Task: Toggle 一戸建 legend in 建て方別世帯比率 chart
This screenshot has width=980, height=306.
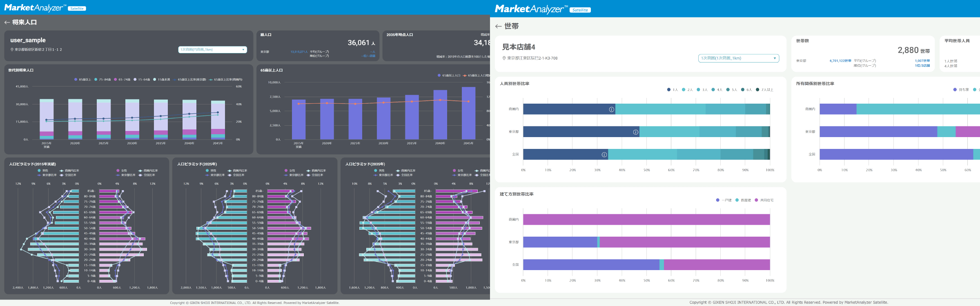Action: click(724, 200)
